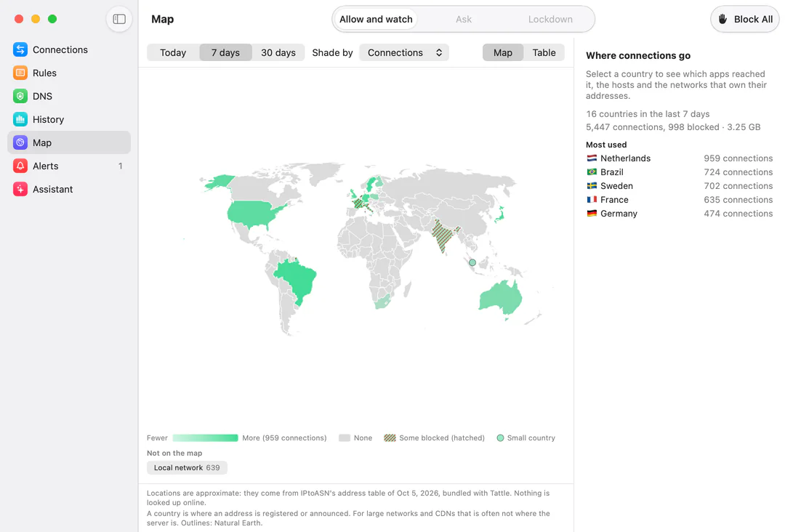The height and width of the screenshot is (532, 785).
Task: Click the pink Assistant sparkle icon
Action: pos(20,189)
